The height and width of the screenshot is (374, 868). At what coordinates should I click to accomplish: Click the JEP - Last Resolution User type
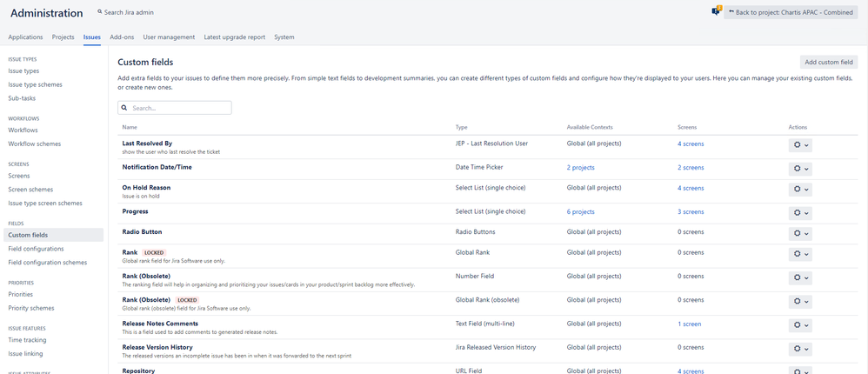[x=491, y=144]
